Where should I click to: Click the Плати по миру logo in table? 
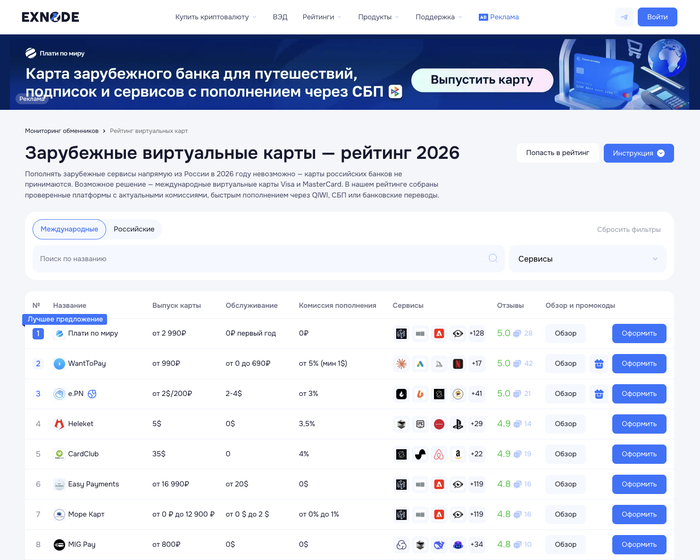coord(59,334)
